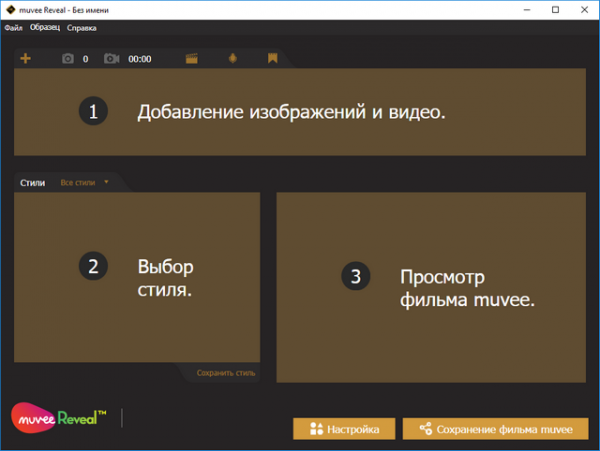Open the Справка menu
This screenshot has height=451, width=600.
tap(82, 28)
